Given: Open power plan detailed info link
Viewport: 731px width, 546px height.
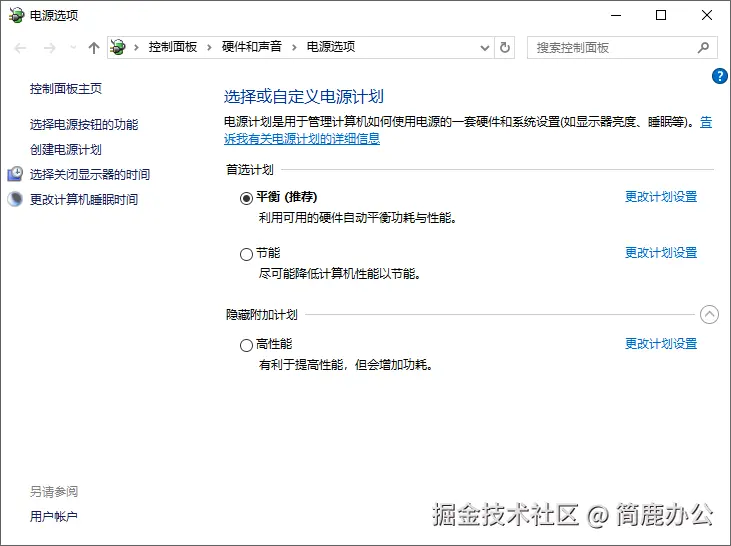Looking at the screenshot, I should coord(302,138).
